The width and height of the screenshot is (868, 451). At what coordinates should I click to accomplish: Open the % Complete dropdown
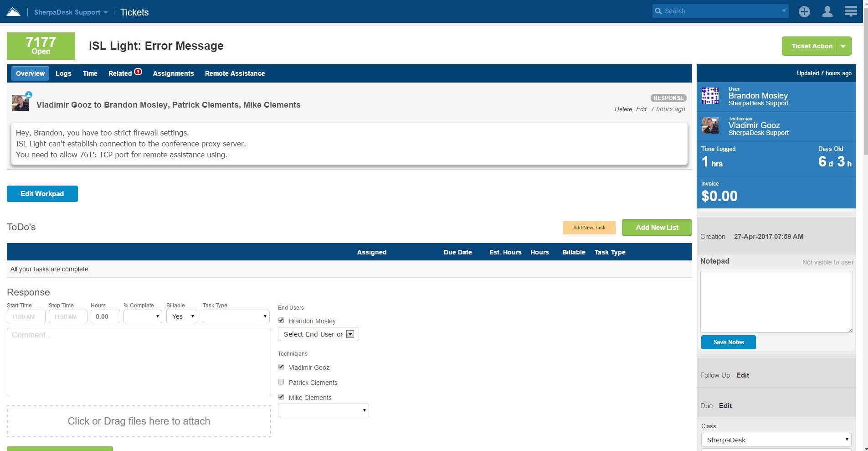[143, 316]
